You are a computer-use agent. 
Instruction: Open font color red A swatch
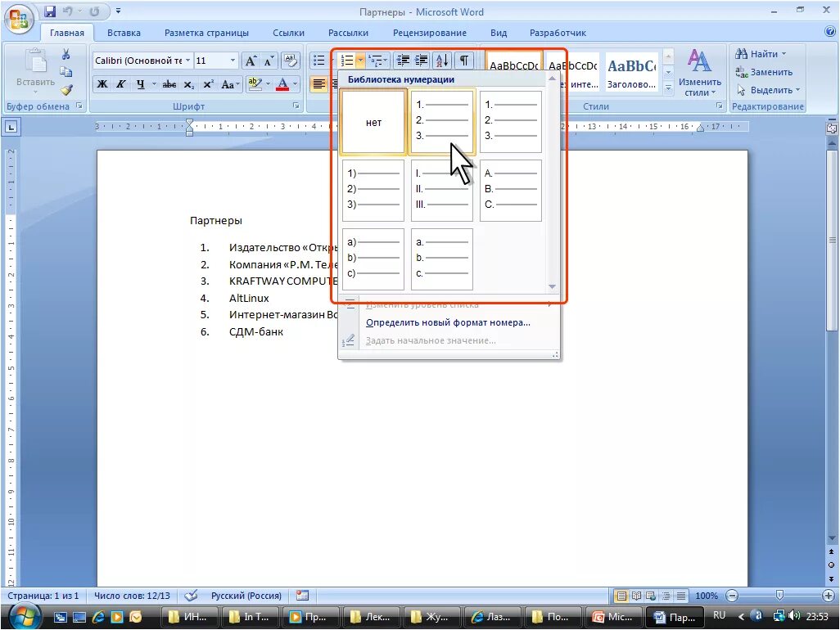tap(282, 84)
